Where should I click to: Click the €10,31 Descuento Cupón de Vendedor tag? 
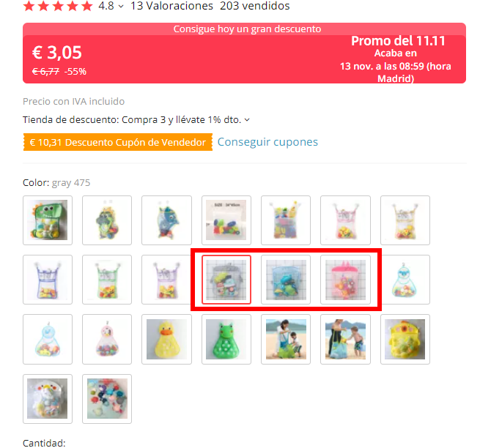(x=118, y=142)
